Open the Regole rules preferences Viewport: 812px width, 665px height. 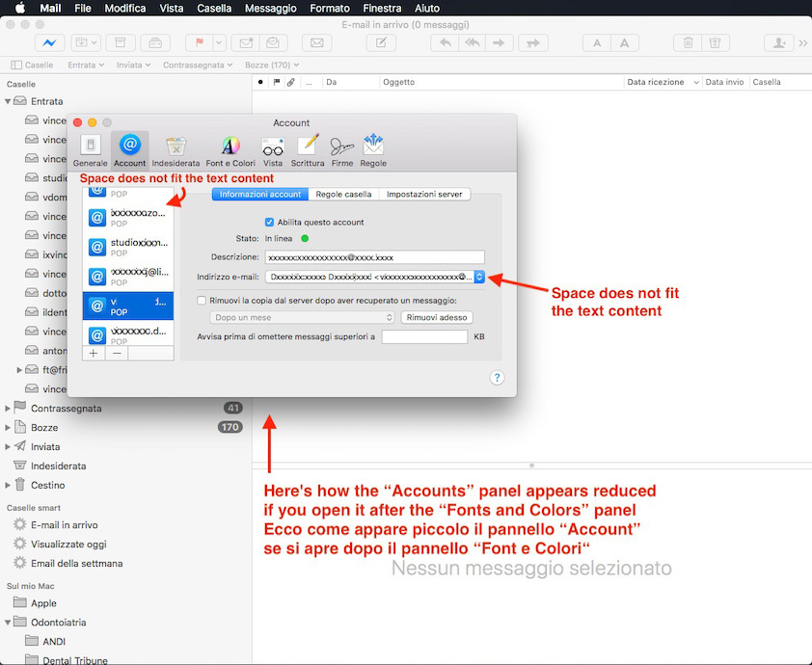pos(373,150)
